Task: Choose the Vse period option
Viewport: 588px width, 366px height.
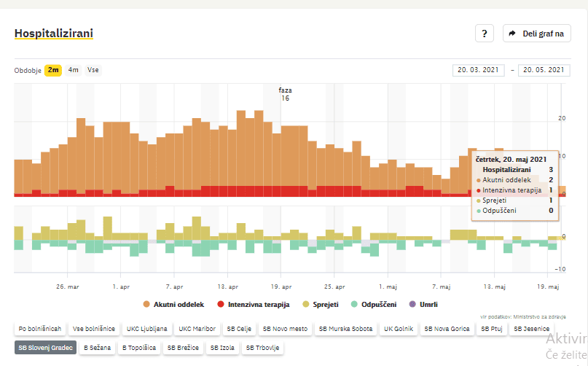Action: [93, 70]
